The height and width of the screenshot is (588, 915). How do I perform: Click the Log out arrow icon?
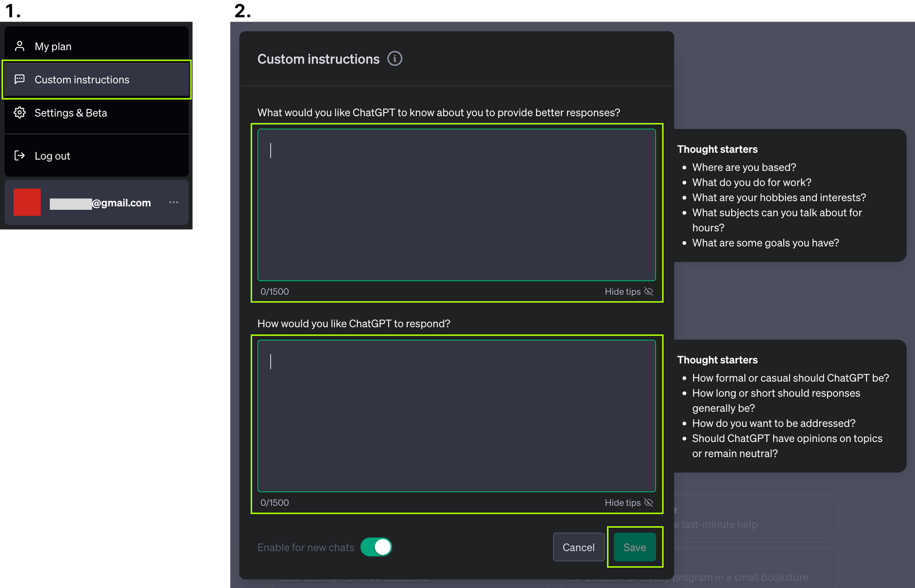(20, 156)
